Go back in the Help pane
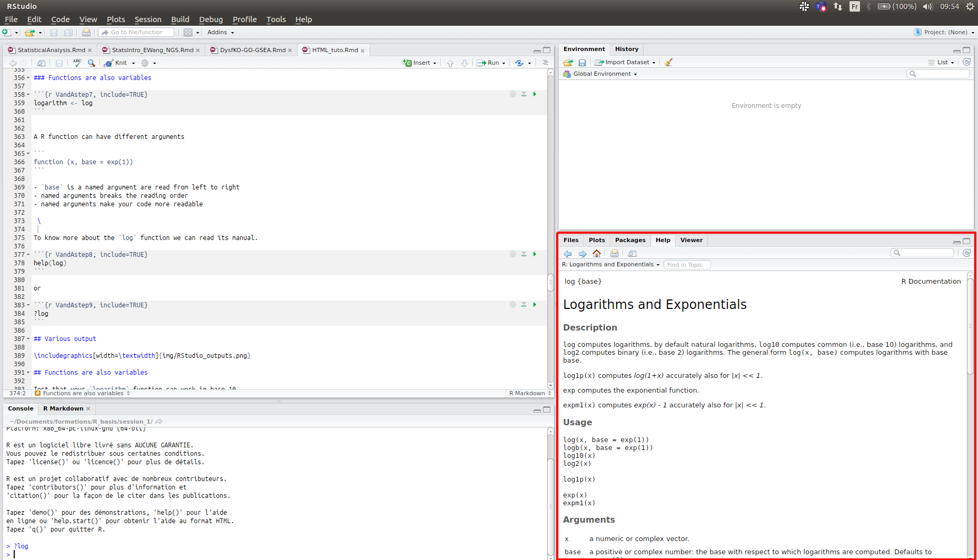The width and height of the screenshot is (978, 560). (568, 254)
